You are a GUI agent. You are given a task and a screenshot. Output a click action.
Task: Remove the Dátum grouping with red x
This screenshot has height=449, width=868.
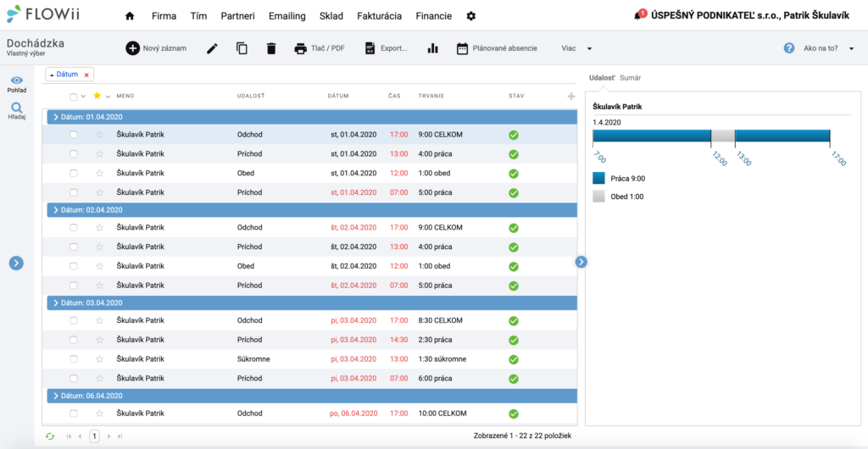tap(86, 75)
